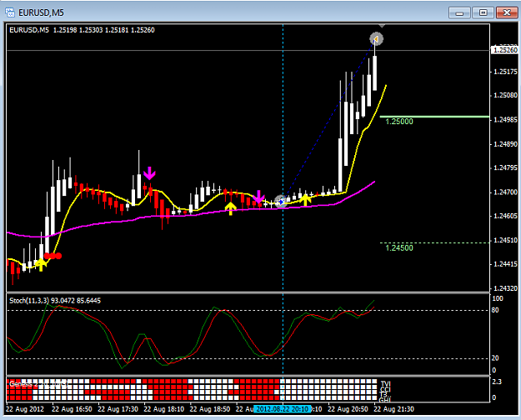The image size is (521, 420).
Task: Click the 22 Aug 18:50 time axis label
Action: pos(210,409)
